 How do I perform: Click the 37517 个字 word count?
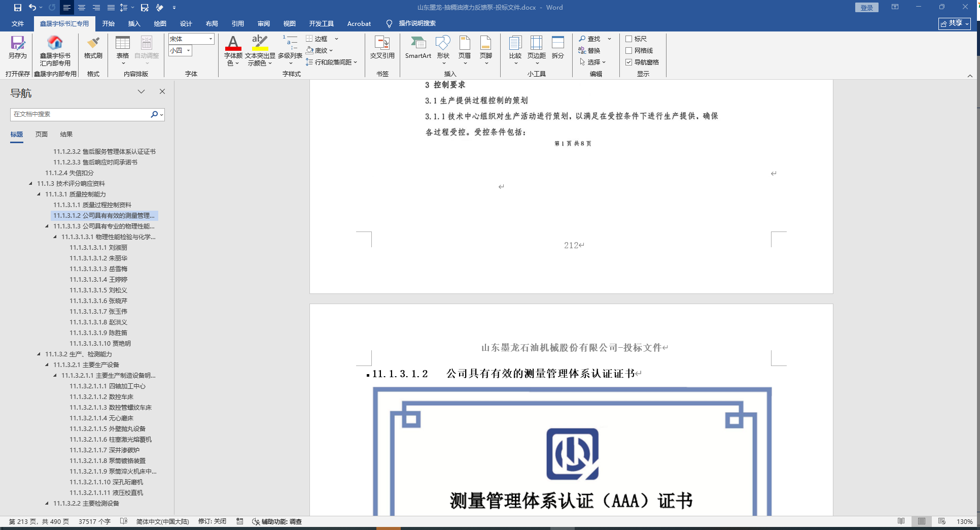pos(94,521)
